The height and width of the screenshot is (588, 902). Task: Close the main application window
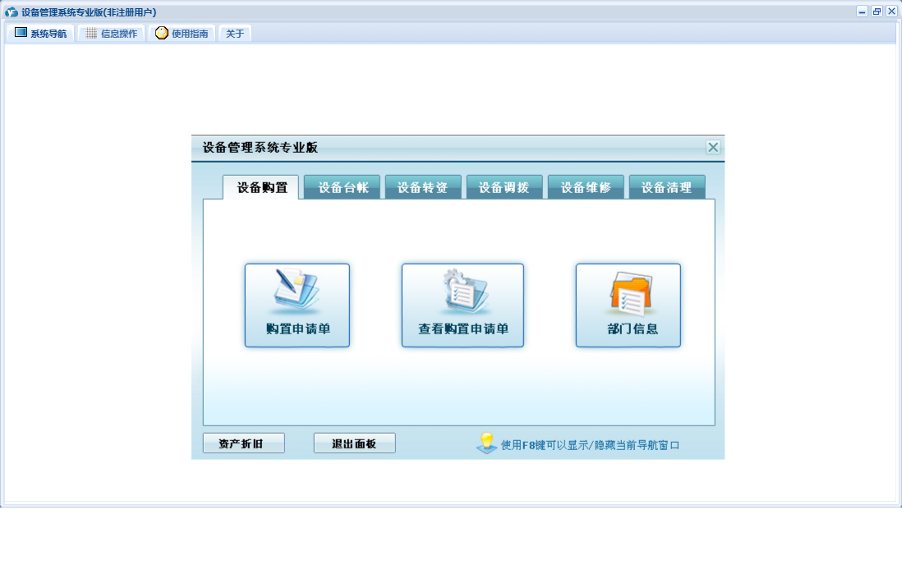(x=891, y=11)
